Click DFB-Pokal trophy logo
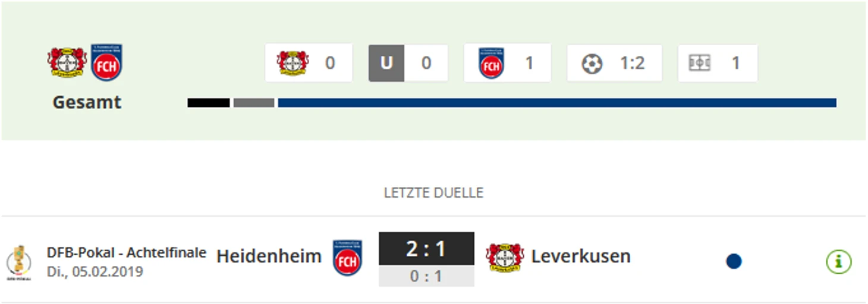868x304 pixels. [20, 261]
